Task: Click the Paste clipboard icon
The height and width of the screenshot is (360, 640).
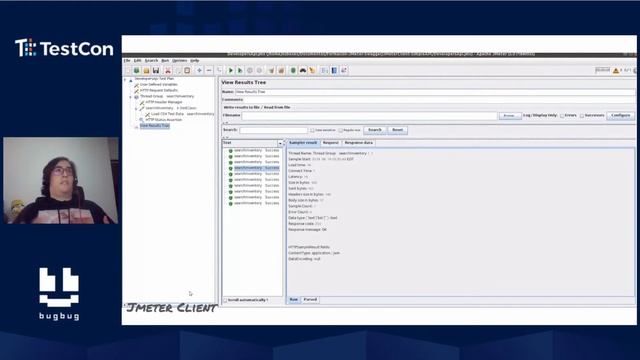Action: (x=187, y=71)
